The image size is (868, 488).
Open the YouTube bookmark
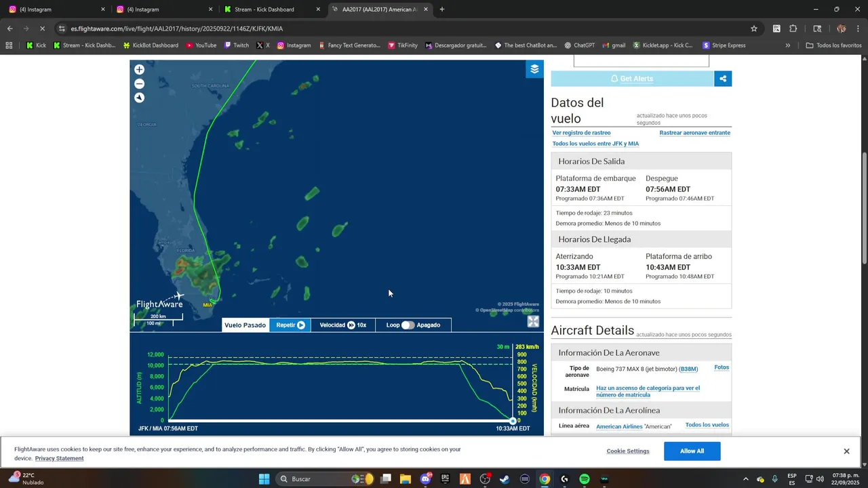(201, 45)
